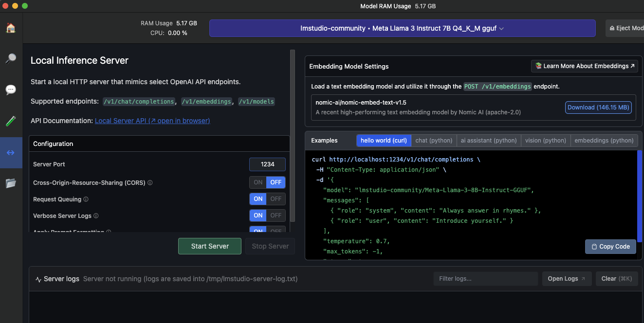Click the nomic-ai/nomic-embed-text-v1.5 model name

pyautogui.click(x=361, y=103)
